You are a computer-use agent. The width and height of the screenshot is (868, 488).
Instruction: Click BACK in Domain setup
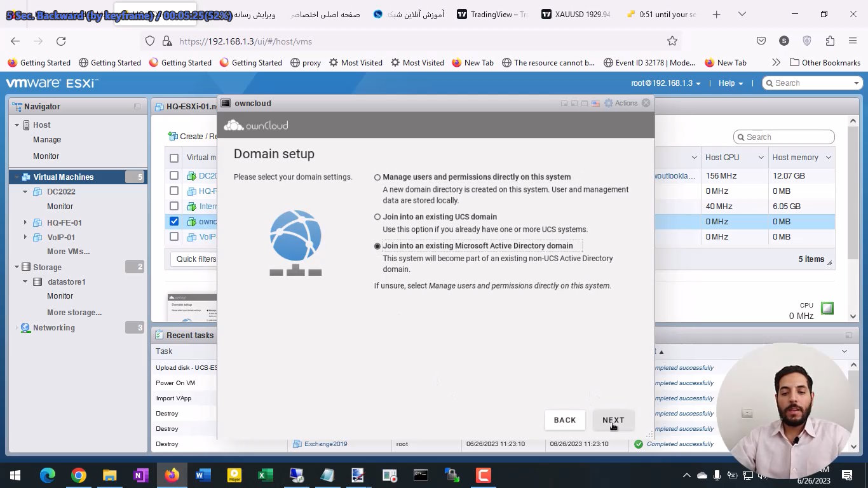(x=565, y=420)
